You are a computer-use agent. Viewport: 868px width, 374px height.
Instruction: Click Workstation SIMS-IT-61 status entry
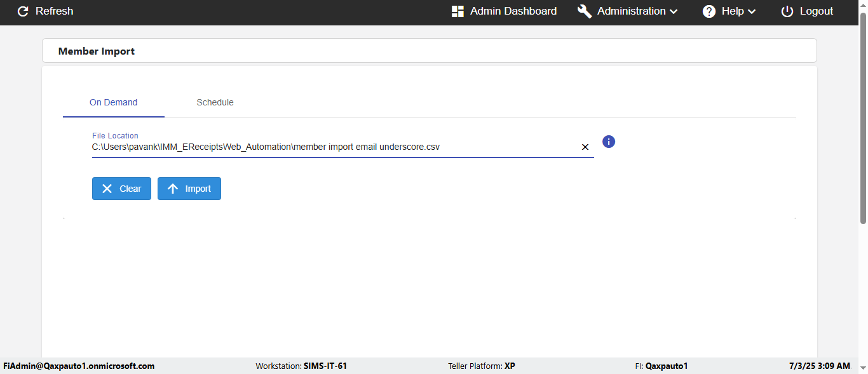301,366
